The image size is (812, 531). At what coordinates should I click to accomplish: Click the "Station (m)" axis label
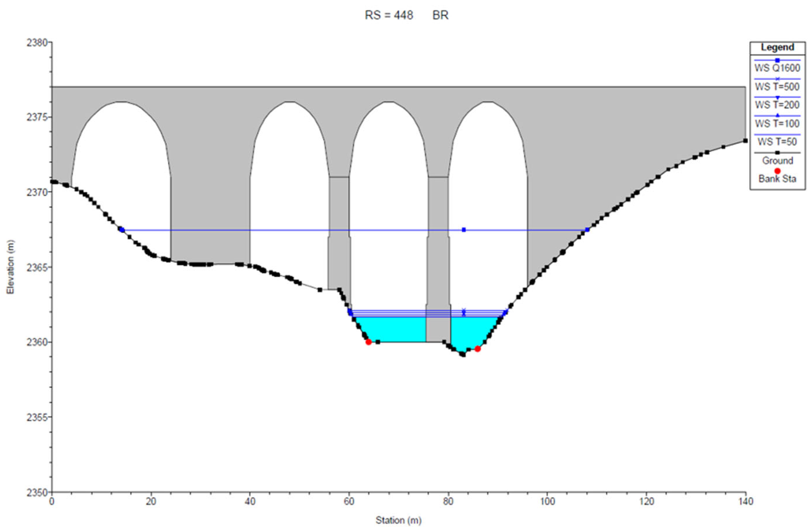(399, 520)
